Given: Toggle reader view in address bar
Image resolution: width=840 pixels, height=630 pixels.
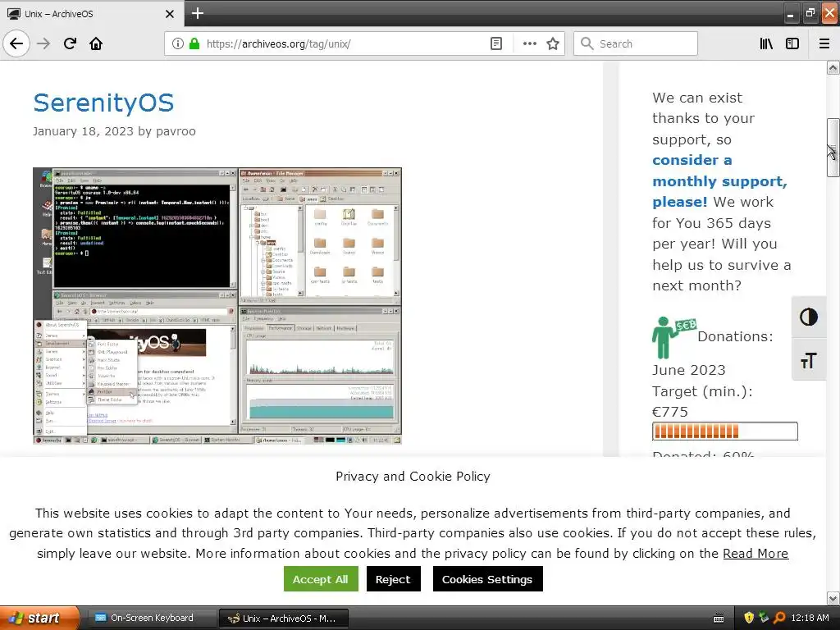Looking at the screenshot, I should (x=496, y=43).
